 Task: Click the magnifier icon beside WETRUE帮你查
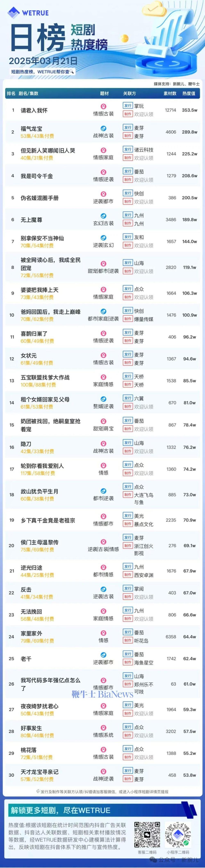[x=72, y=71]
